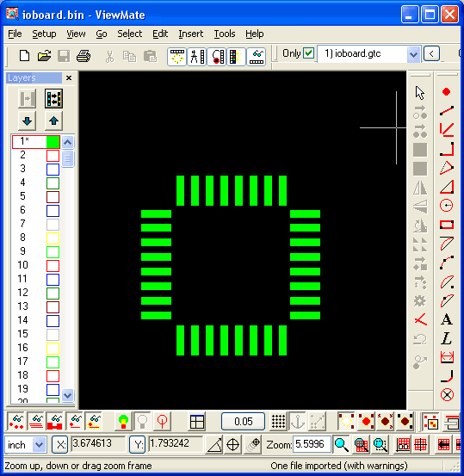Viewport: 464px width, 476px height.
Task: Open the ioboard.gtc layer dropdown
Action: click(x=413, y=54)
